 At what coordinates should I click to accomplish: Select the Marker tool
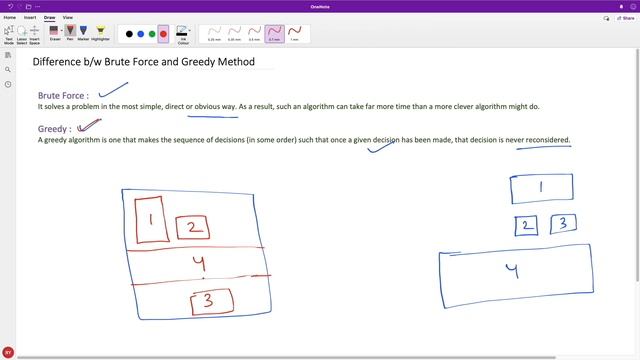click(83, 33)
